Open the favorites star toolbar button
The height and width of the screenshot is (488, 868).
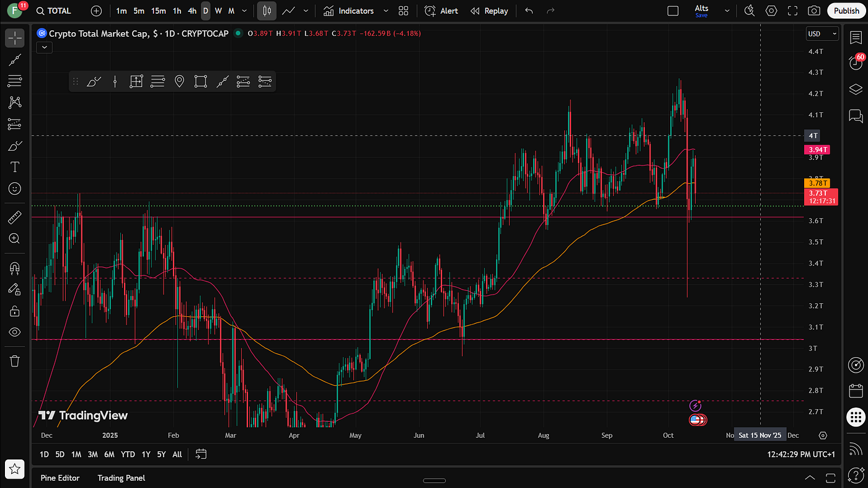pos(15,469)
